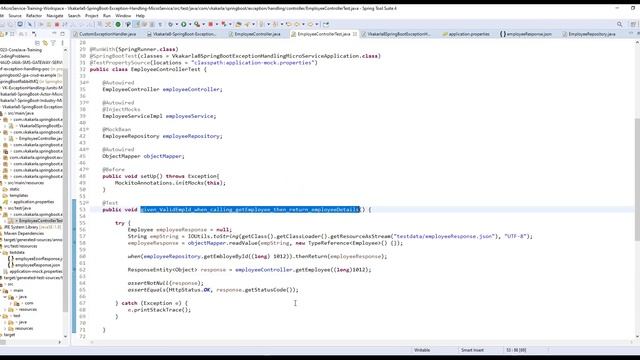Click the red stop icon with dropdown
Screen dimensions: 640x360
211,24
